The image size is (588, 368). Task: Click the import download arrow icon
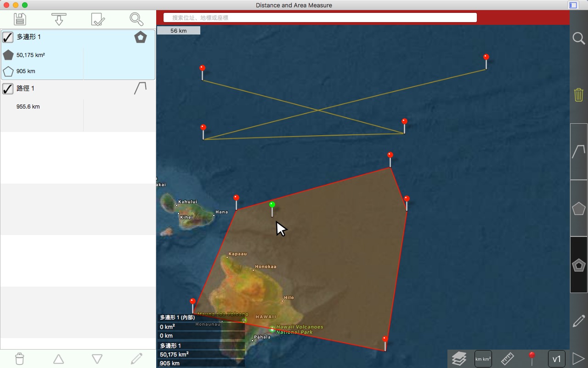tap(59, 19)
